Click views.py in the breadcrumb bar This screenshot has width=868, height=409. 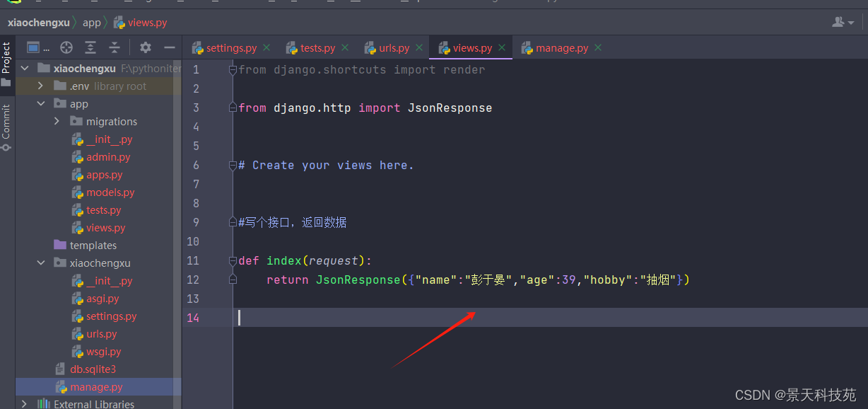pos(140,23)
